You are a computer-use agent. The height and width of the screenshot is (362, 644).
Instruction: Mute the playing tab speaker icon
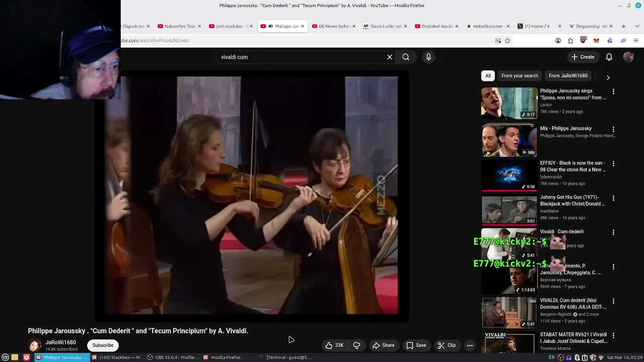[x=270, y=26]
